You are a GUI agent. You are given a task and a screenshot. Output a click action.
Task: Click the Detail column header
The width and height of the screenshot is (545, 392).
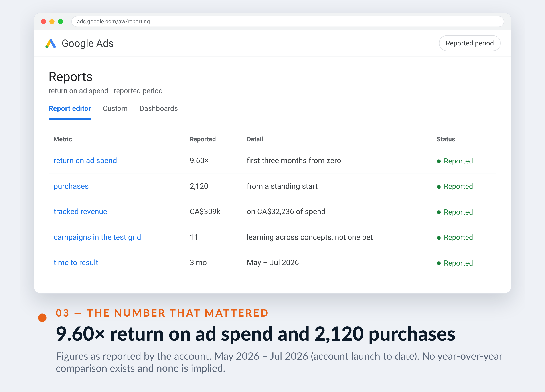[255, 139]
